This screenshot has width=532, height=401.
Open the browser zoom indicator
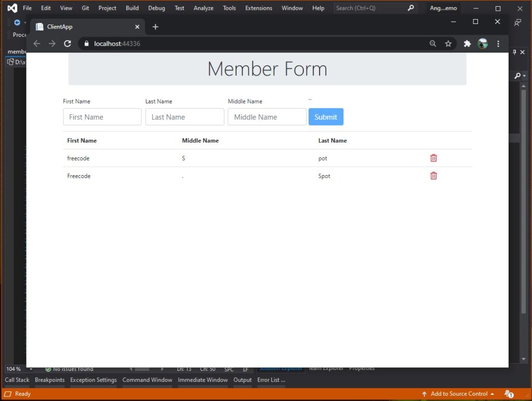point(433,44)
